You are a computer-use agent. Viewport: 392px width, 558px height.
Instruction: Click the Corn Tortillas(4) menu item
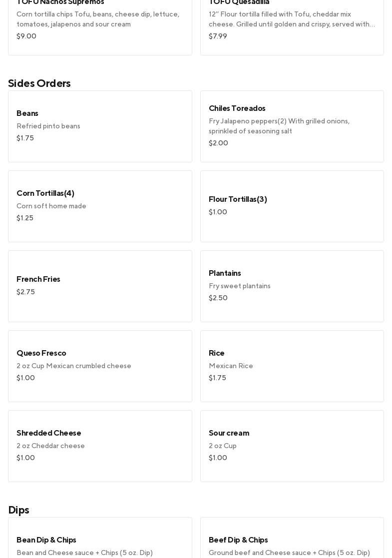pos(100,206)
